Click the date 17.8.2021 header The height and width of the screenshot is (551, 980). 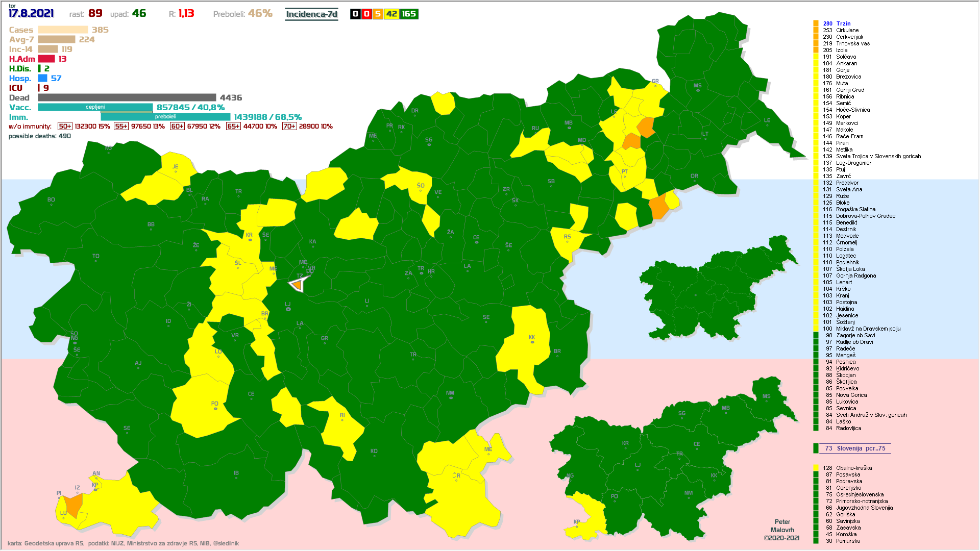(x=31, y=13)
